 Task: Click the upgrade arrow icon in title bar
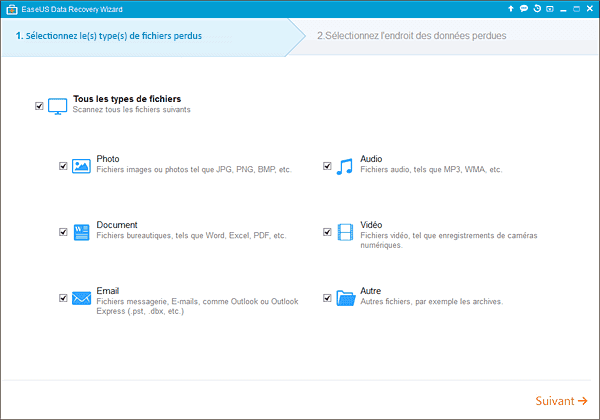point(510,9)
